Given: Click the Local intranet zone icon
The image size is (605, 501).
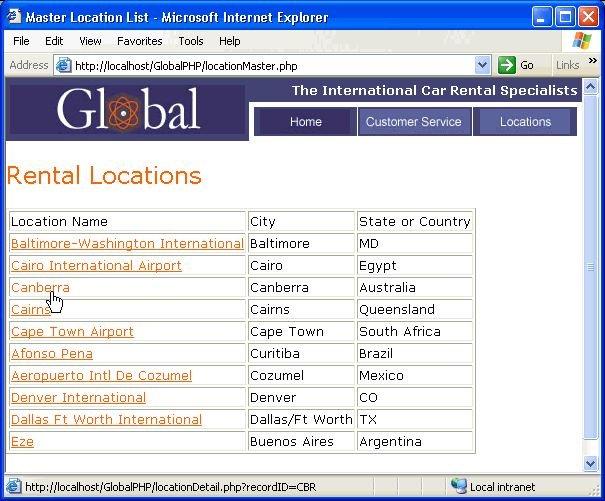Looking at the screenshot, I should (x=458, y=486).
